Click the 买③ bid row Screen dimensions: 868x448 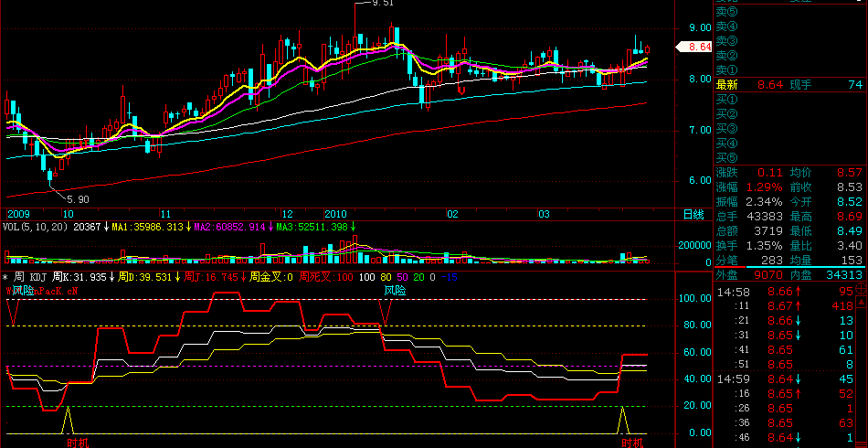click(788, 129)
